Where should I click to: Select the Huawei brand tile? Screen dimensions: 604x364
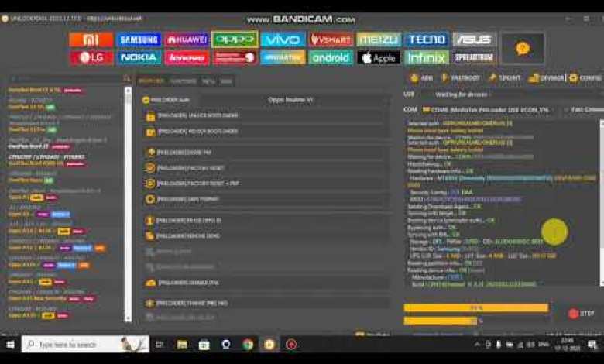187,39
